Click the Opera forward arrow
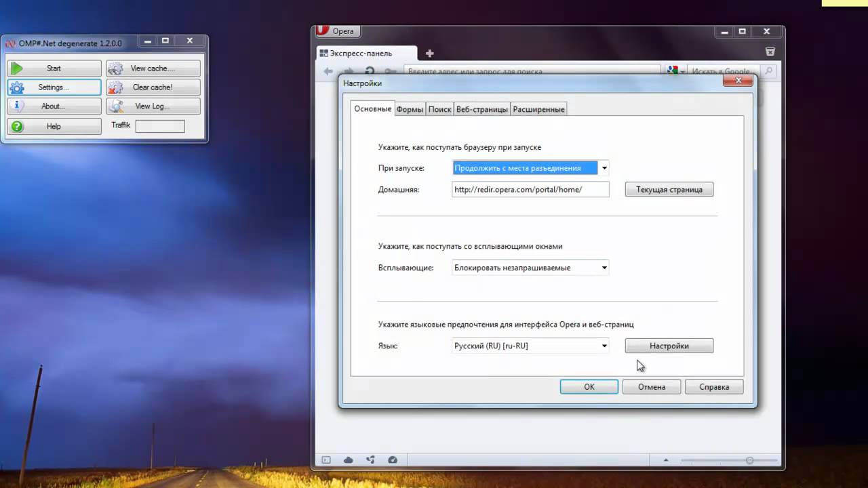 point(349,71)
